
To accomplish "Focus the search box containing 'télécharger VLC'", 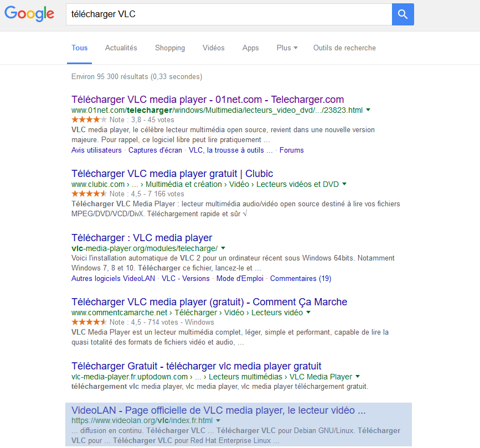I will [229, 14].
